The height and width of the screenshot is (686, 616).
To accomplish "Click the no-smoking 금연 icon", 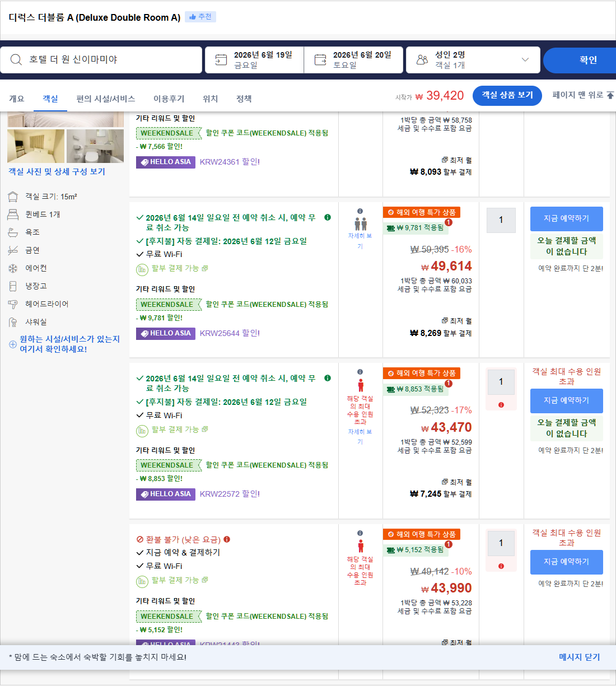I will 13,250.
